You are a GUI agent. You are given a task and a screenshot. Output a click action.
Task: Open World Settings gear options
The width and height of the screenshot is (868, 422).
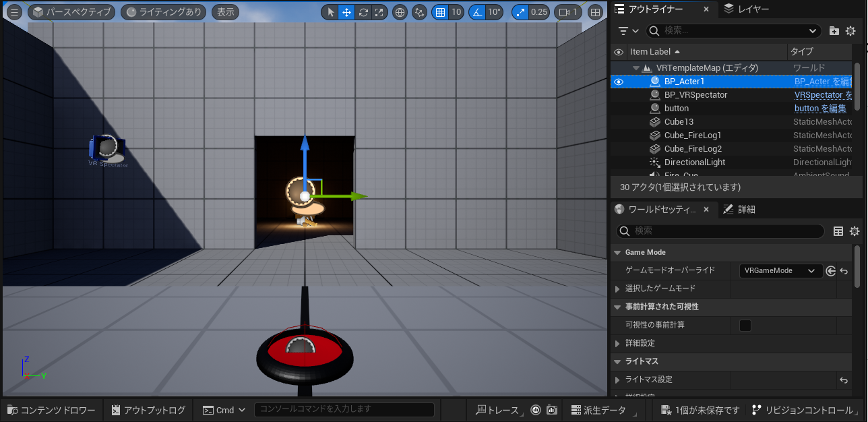point(855,231)
